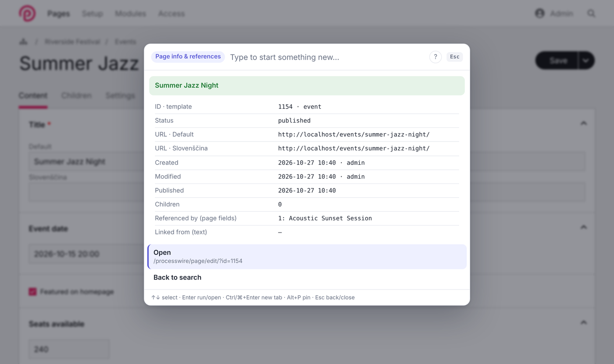Click the 'published' status value
This screenshot has height=364, width=614.
[x=294, y=120]
